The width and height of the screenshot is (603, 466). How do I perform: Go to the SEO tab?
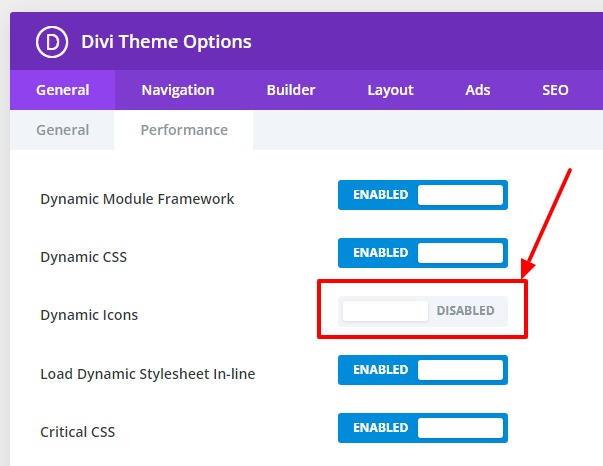pos(555,90)
